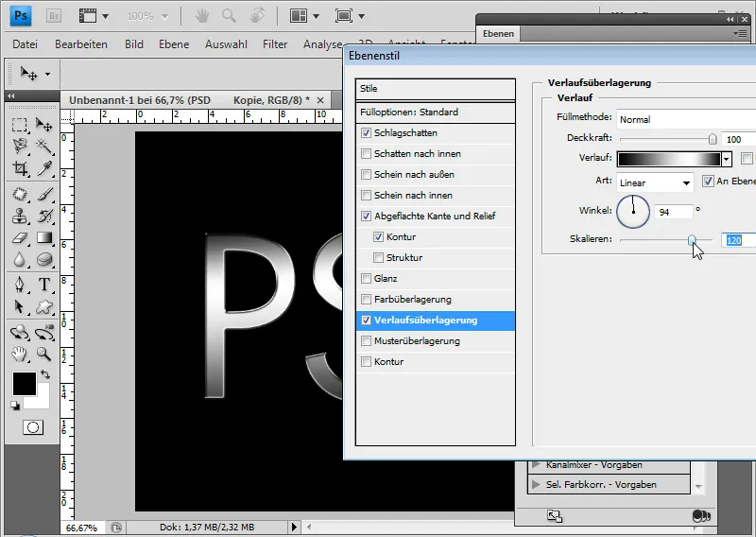This screenshot has height=537, width=756.
Task: Toggle An Ebene ausrichten checkbox
Action: 708,181
